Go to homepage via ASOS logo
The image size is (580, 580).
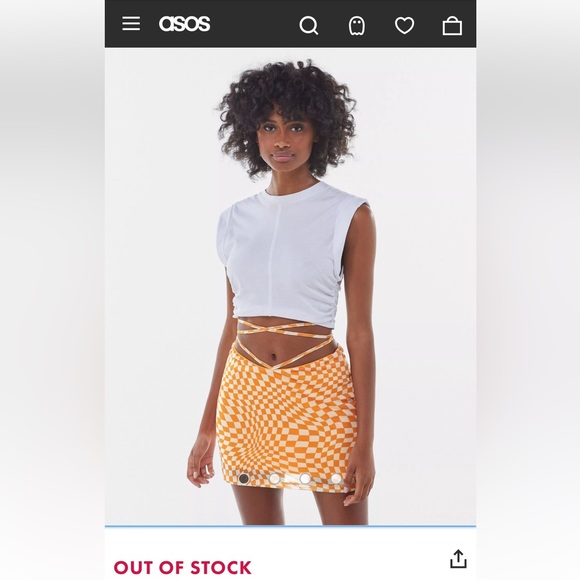pos(184,24)
